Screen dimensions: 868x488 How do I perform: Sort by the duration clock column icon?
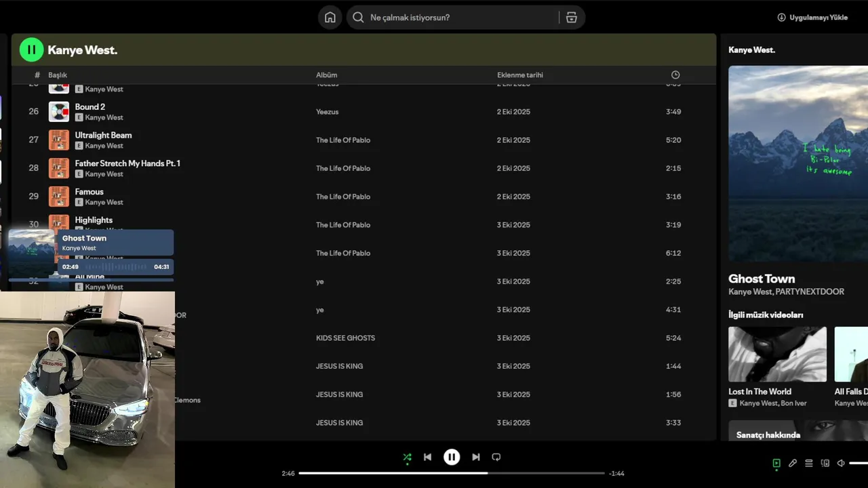[x=675, y=75]
